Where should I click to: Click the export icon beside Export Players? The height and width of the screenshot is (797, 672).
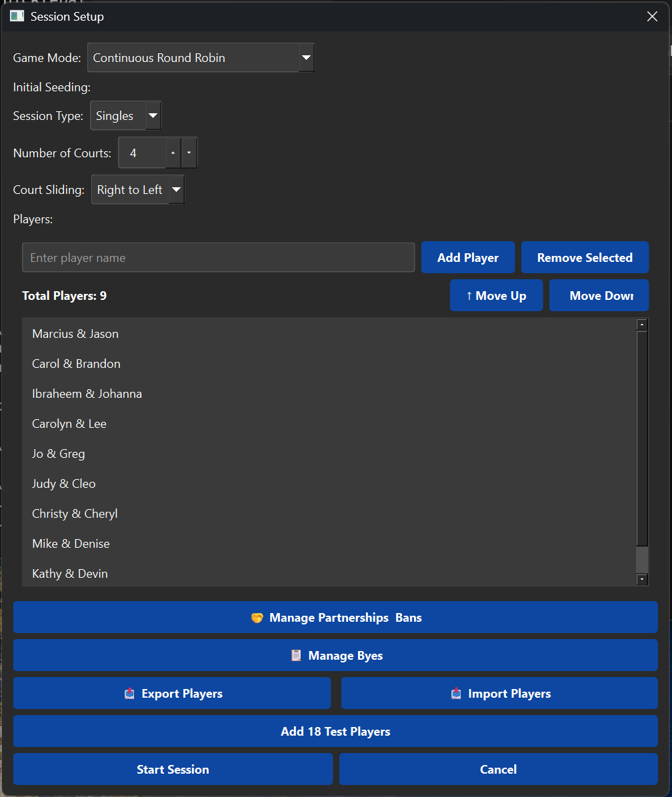click(129, 693)
